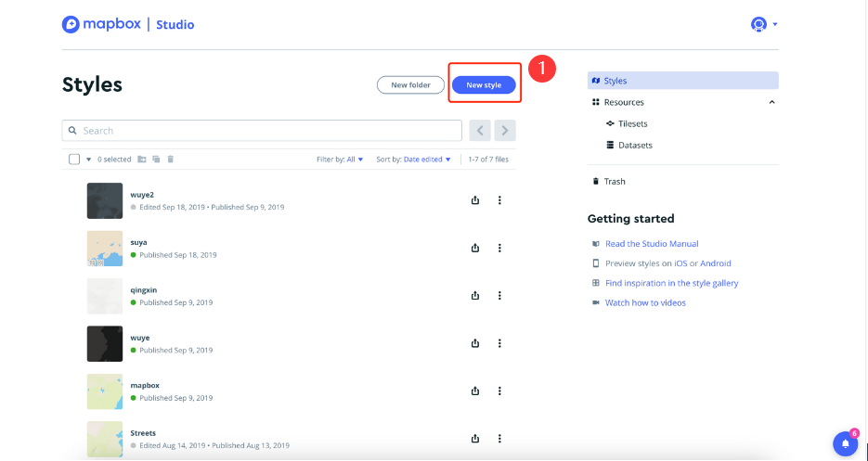Click the New style button
The image size is (868, 461).
coord(484,85)
